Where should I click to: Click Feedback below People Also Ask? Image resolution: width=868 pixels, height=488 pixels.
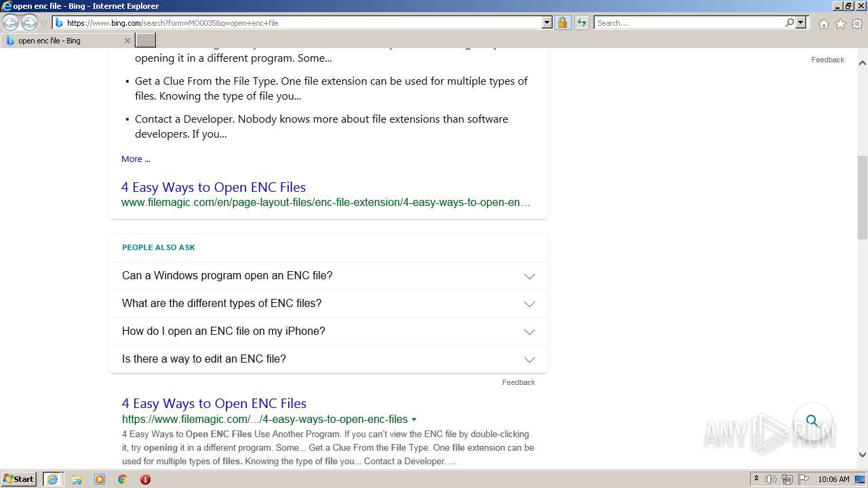pyautogui.click(x=518, y=382)
